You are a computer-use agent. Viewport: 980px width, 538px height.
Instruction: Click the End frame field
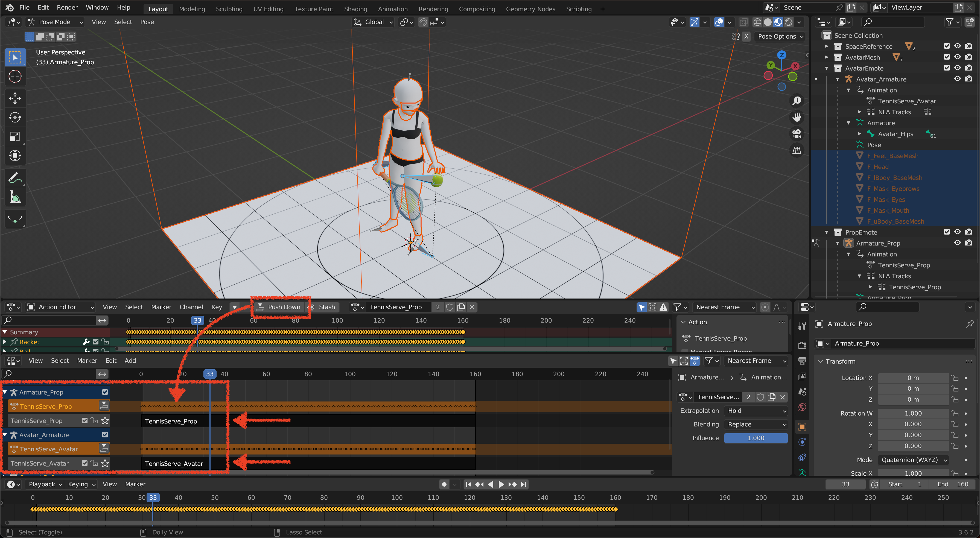pos(953,484)
